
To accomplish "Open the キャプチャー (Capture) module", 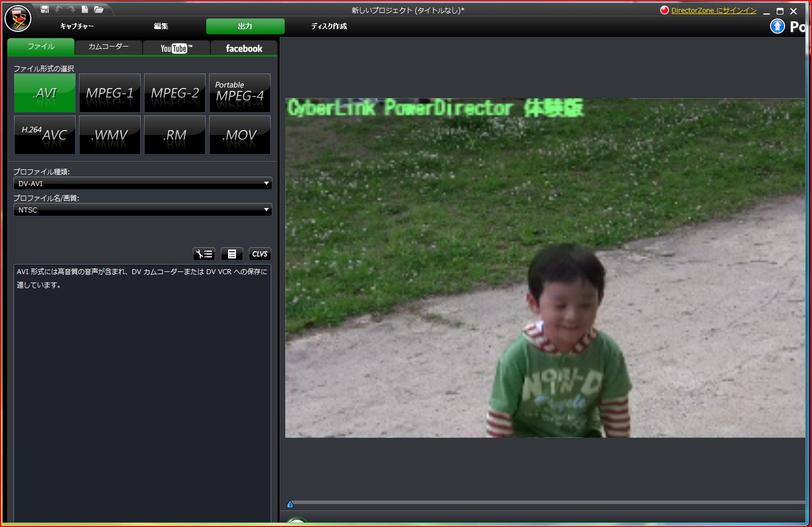I will (x=77, y=26).
